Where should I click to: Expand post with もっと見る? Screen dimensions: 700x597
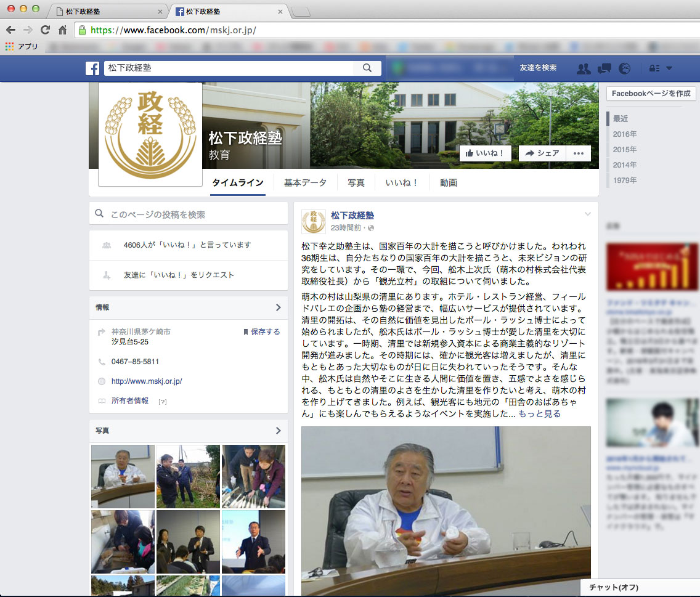coord(539,414)
